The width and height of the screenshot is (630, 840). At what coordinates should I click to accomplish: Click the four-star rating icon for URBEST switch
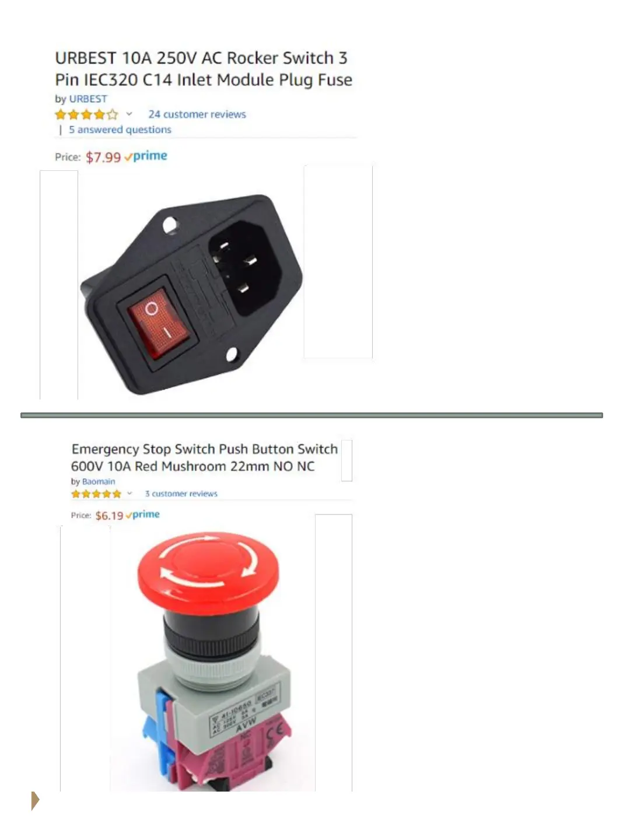coord(86,114)
